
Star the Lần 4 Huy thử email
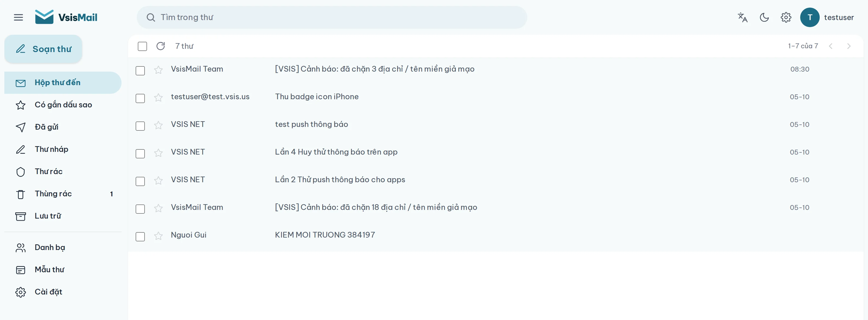[158, 153]
